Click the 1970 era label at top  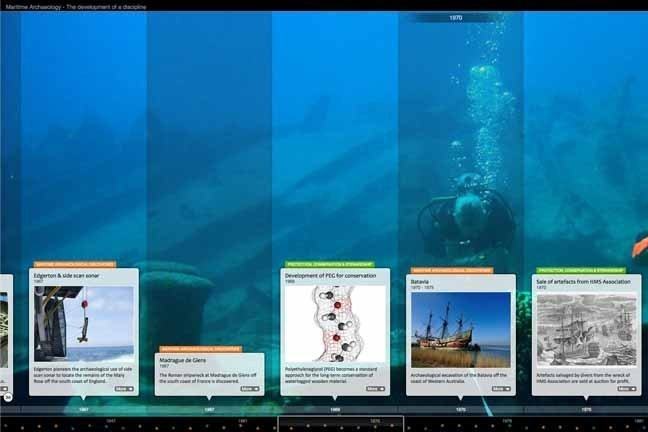pos(456,18)
